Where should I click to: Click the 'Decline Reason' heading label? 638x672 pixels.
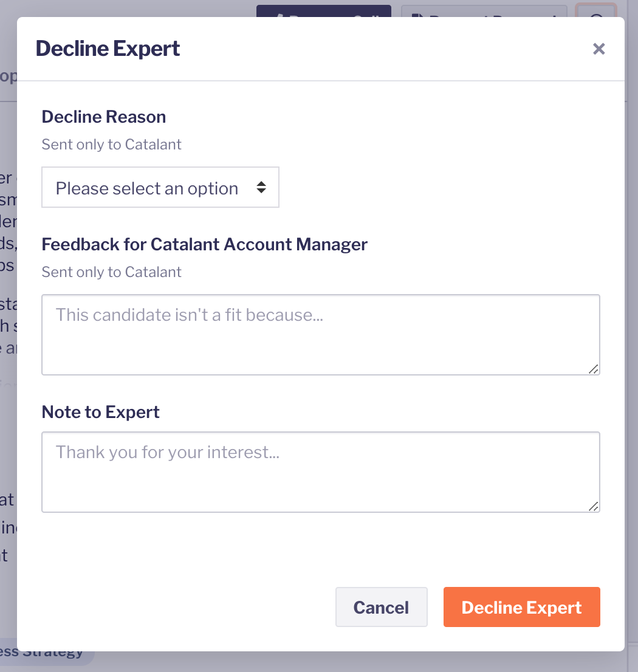tap(104, 117)
